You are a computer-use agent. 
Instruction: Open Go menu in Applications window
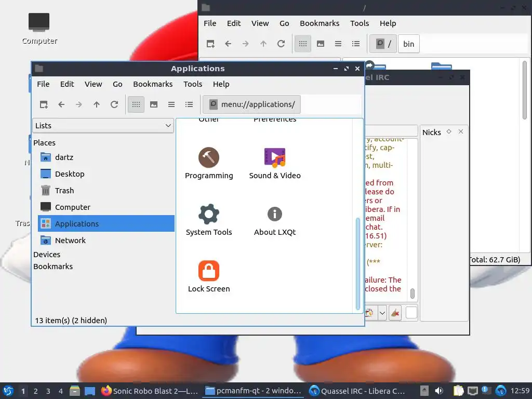click(117, 84)
